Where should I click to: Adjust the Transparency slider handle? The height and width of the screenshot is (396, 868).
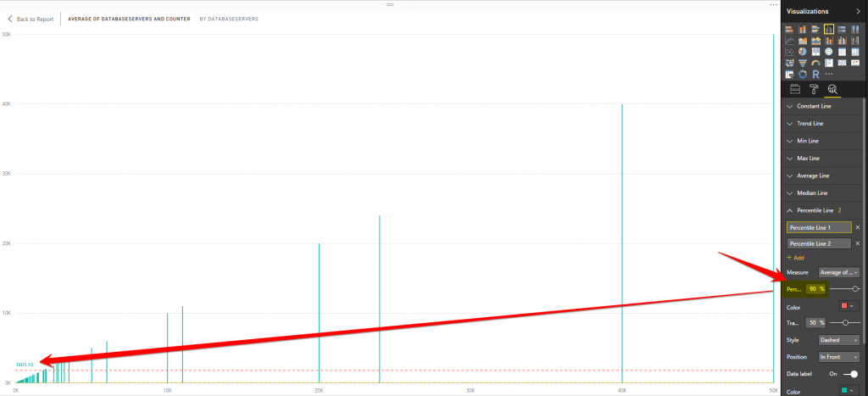click(x=845, y=322)
